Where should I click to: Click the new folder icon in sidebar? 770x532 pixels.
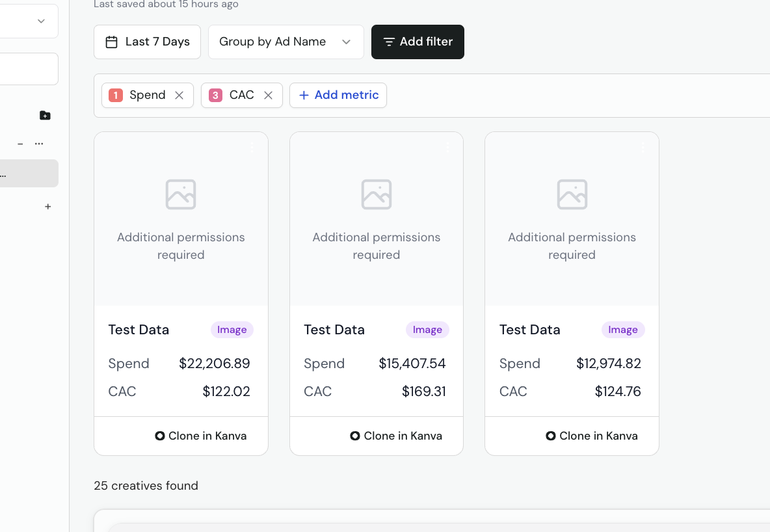[45, 115]
